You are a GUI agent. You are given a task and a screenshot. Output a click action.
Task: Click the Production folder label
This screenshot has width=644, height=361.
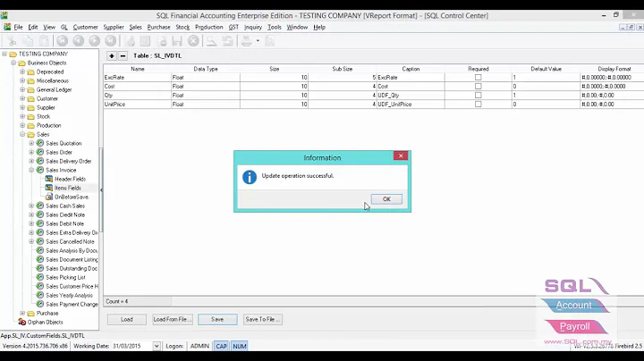click(49, 125)
